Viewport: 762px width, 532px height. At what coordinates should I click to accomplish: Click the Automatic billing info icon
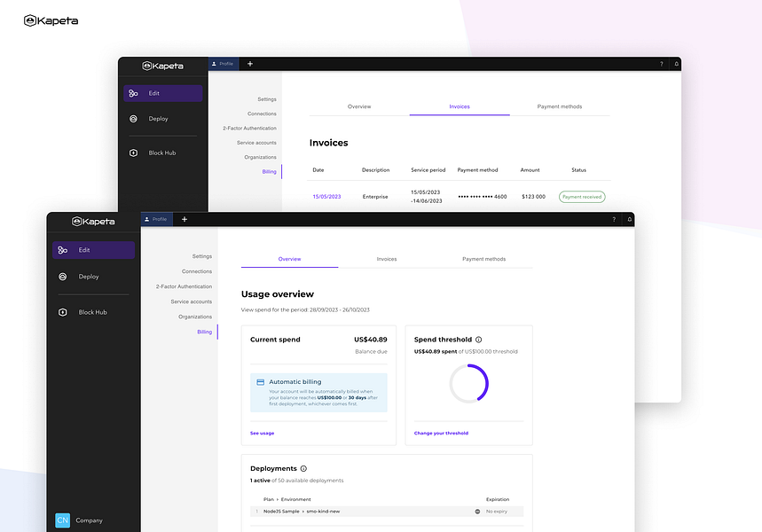click(x=262, y=381)
